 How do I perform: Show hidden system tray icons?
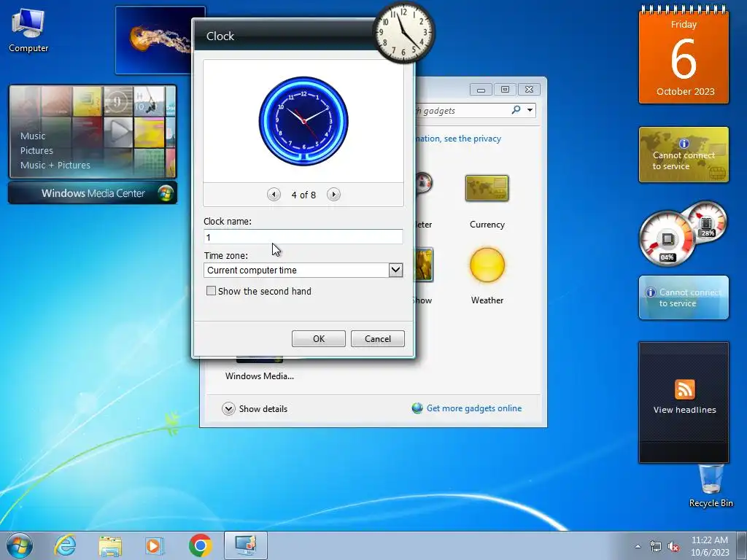[x=638, y=546]
